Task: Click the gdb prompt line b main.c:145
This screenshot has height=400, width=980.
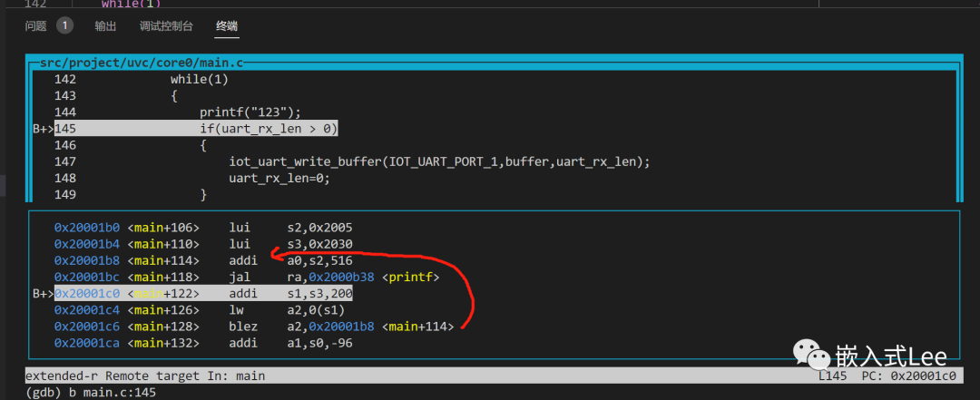Action: coord(91,393)
